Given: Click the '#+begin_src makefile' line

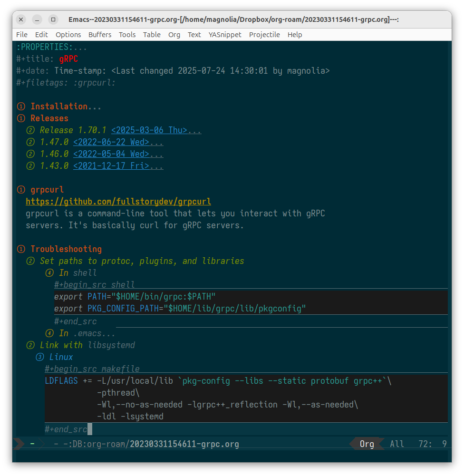Looking at the screenshot, I should [92, 369].
